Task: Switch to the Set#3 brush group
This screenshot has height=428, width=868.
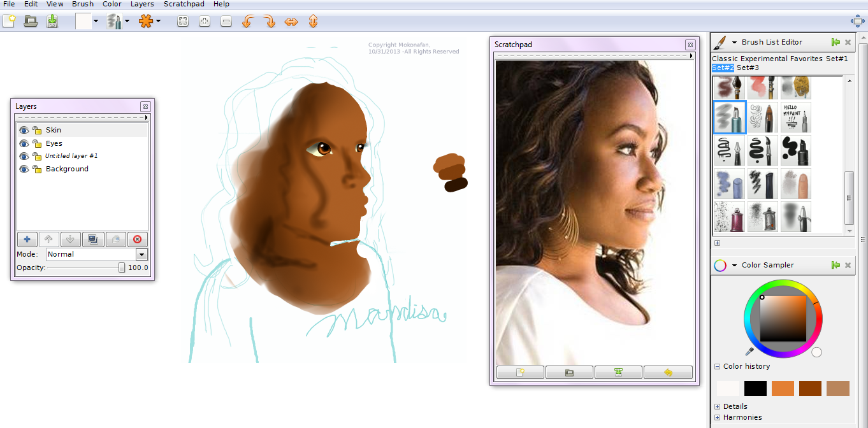Action: pos(748,68)
